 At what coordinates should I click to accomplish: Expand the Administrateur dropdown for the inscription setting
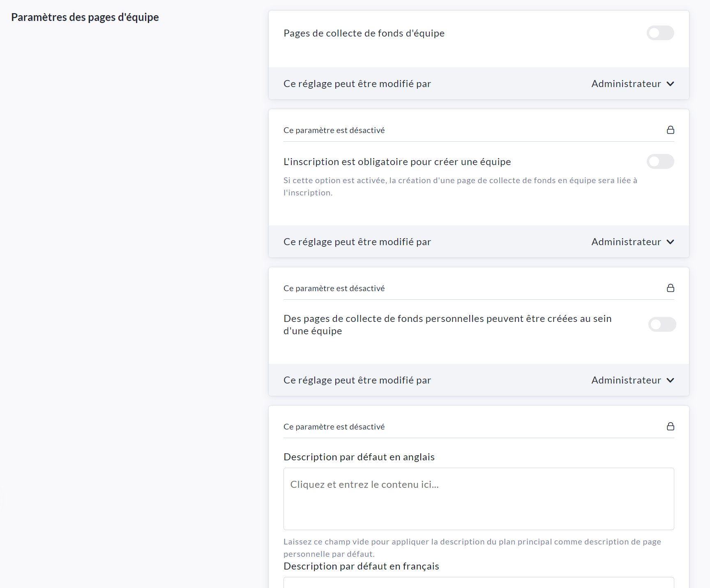point(632,242)
